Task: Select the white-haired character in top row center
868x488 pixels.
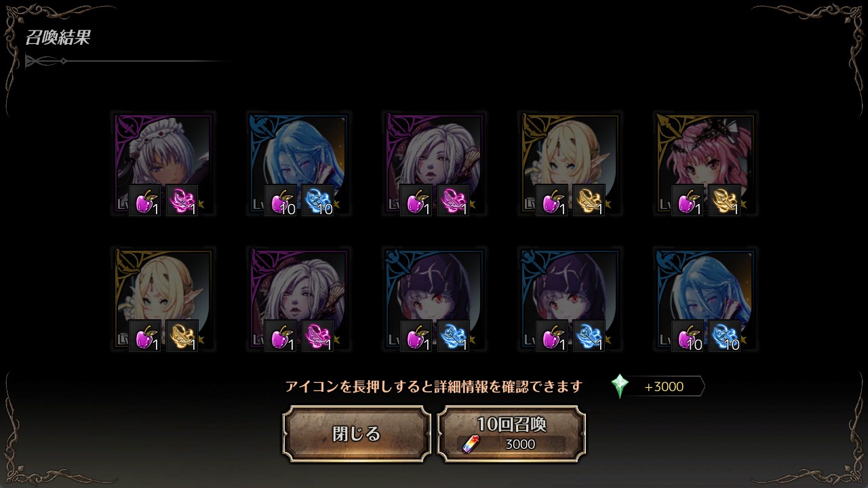Action: tap(434, 164)
